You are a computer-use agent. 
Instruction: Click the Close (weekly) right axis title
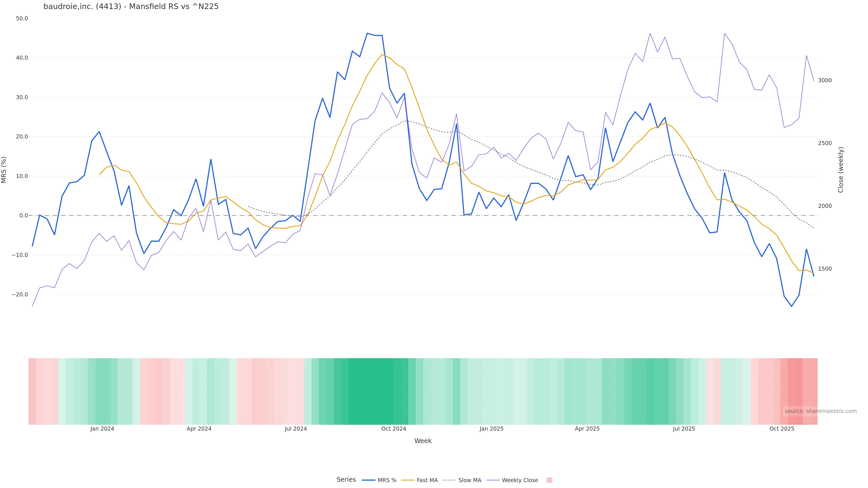click(841, 170)
